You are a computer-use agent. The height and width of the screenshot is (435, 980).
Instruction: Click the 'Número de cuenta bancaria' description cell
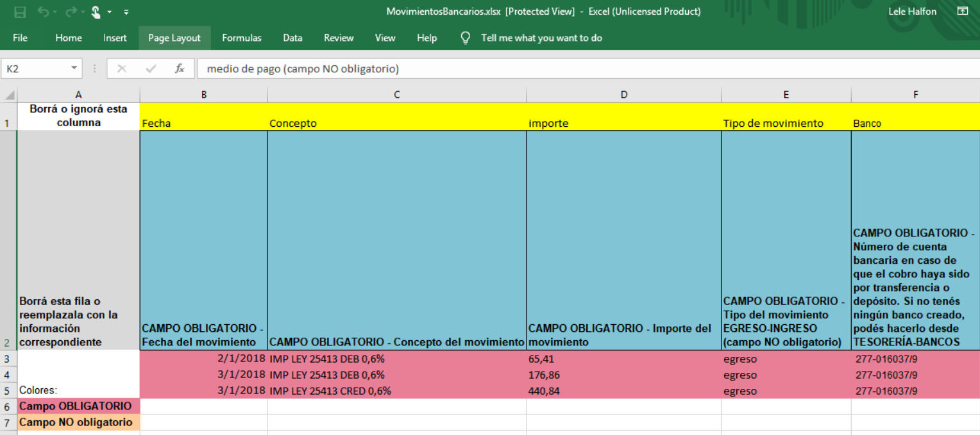916,240
